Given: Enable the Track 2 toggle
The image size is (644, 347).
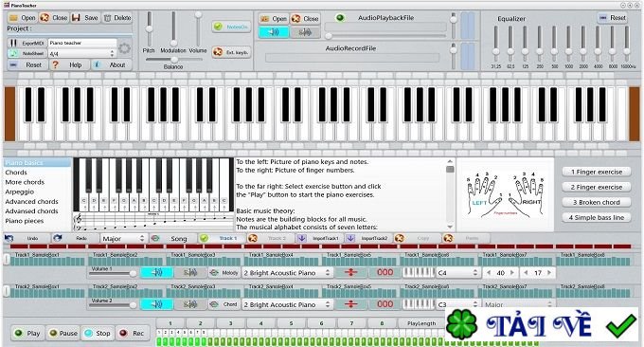Looking at the screenshot, I should click(x=271, y=238).
